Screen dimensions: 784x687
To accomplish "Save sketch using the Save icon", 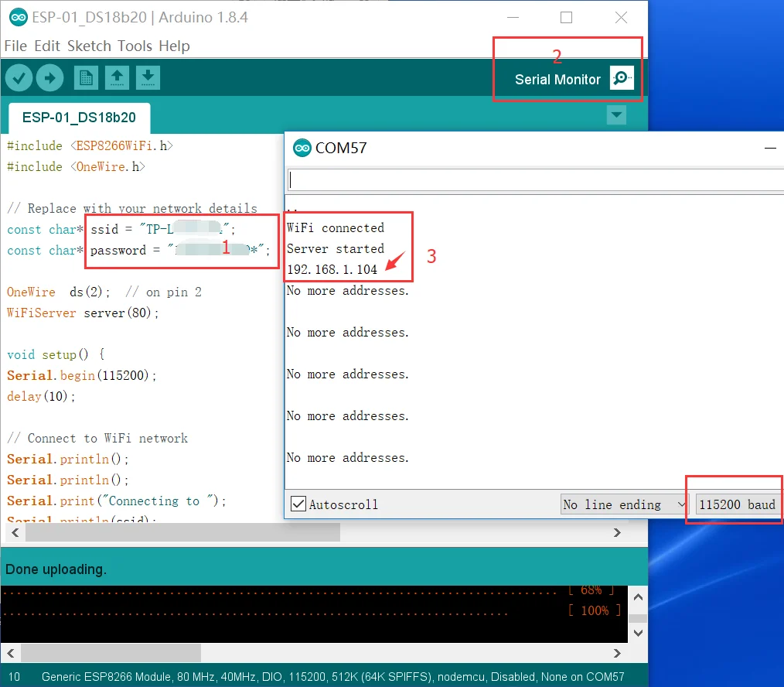I will click(148, 78).
